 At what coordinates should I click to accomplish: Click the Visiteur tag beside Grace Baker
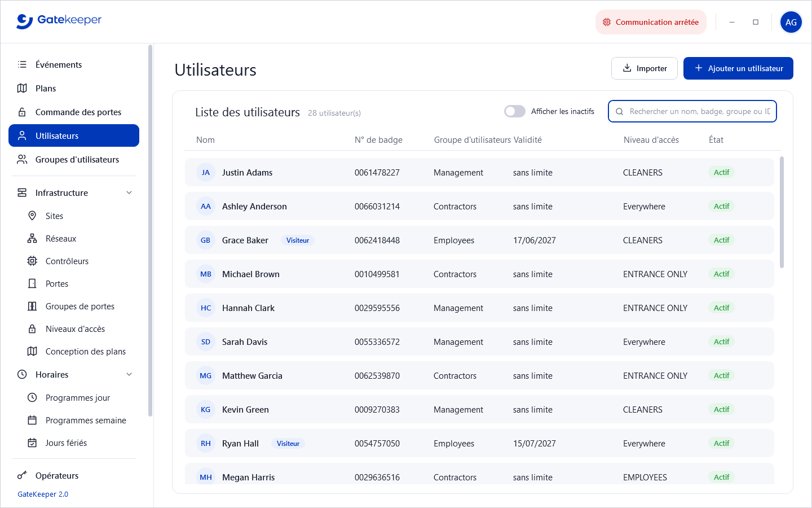click(298, 240)
